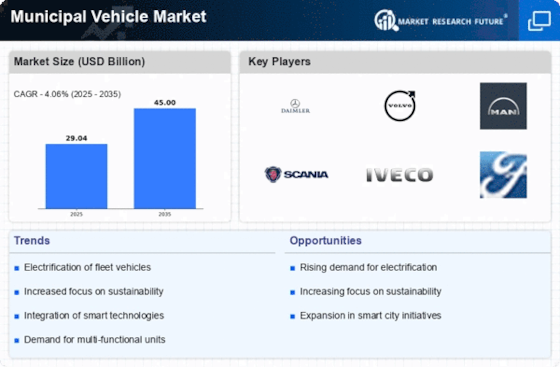Click the Opportunities heading

click(325, 241)
